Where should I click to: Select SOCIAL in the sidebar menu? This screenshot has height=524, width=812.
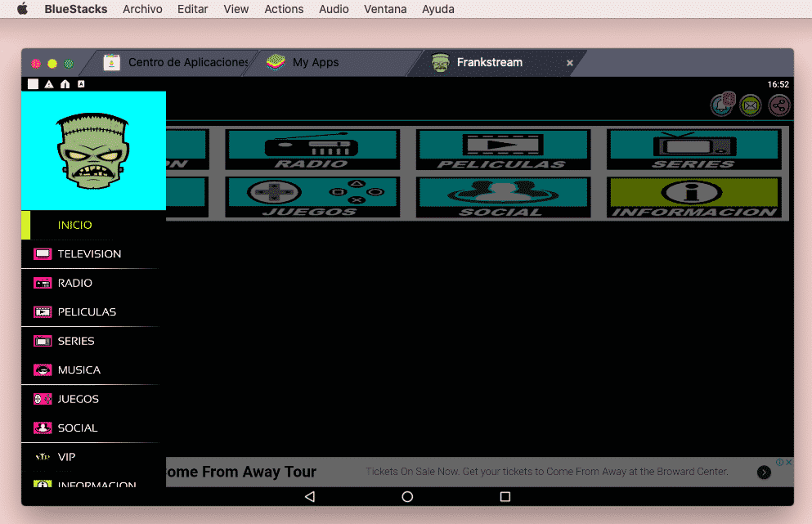(x=93, y=428)
